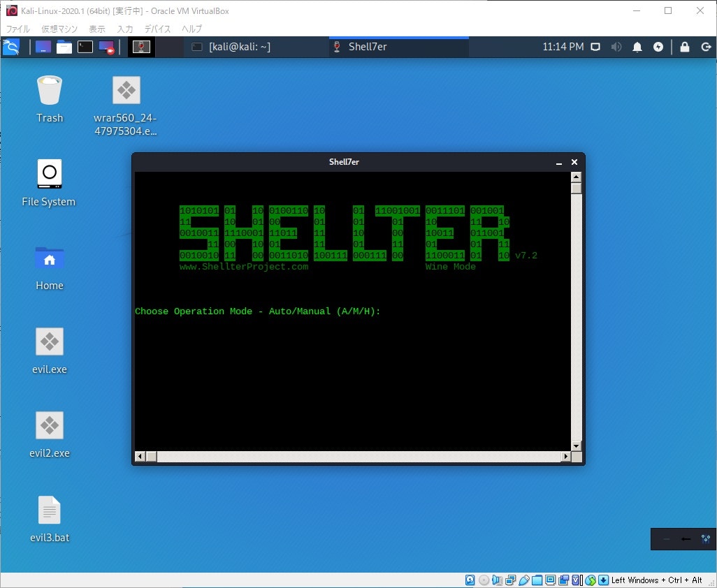Lock the screen with the padlock icon
Screen dimensions: 717x588
click(x=685, y=47)
